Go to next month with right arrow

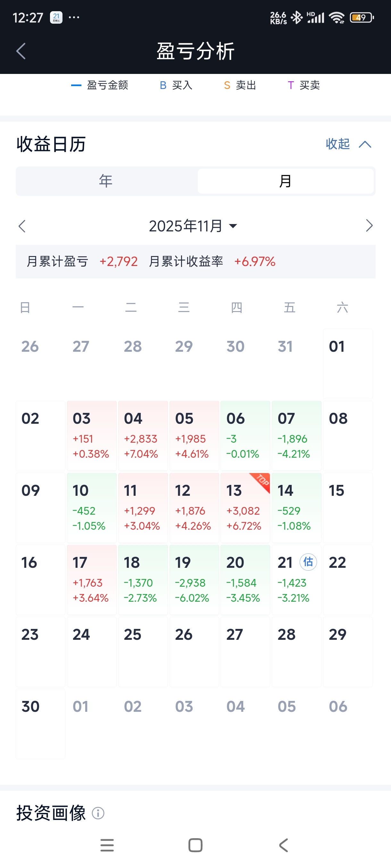tap(369, 225)
